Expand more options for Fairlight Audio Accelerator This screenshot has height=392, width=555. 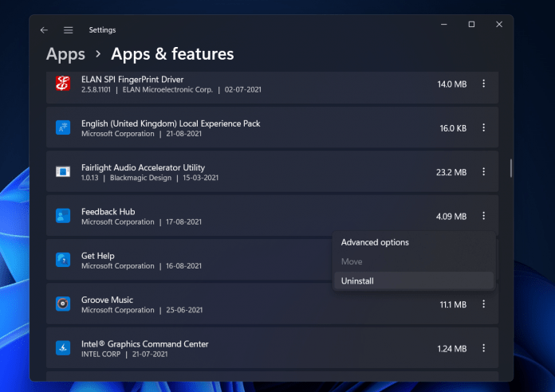pyautogui.click(x=483, y=172)
